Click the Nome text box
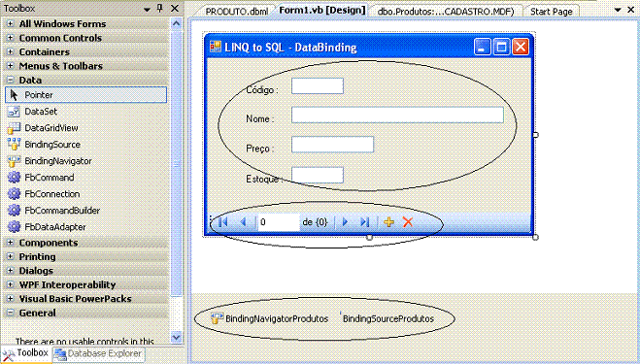The height and width of the screenshot is (364, 640). [397, 115]
